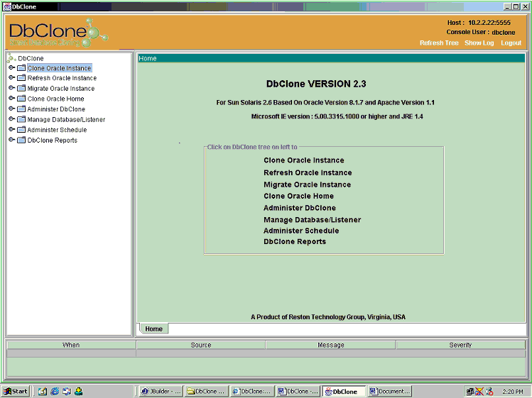Expand the Manage Database/Listener node
The height and width of the screenshot is (398, 532).
coord(11,119)
